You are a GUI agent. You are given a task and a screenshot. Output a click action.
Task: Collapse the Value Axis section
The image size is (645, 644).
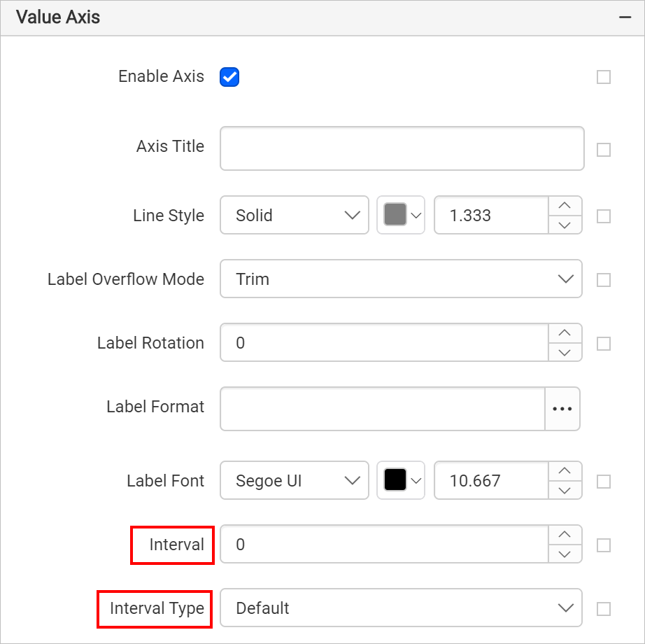[x=625, y=17]
